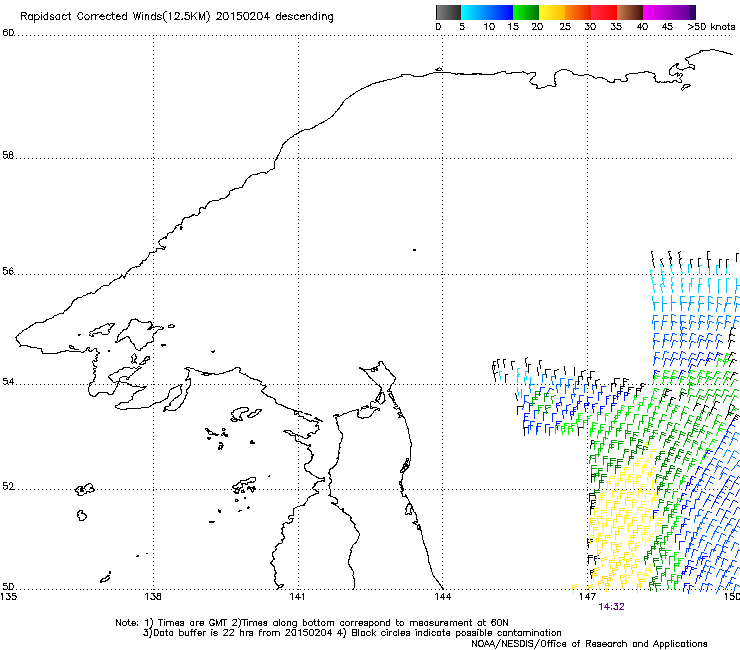This screenshot has width=740, height=650.
Task: Click latitude label 58
Action: (x=8, y=155)
